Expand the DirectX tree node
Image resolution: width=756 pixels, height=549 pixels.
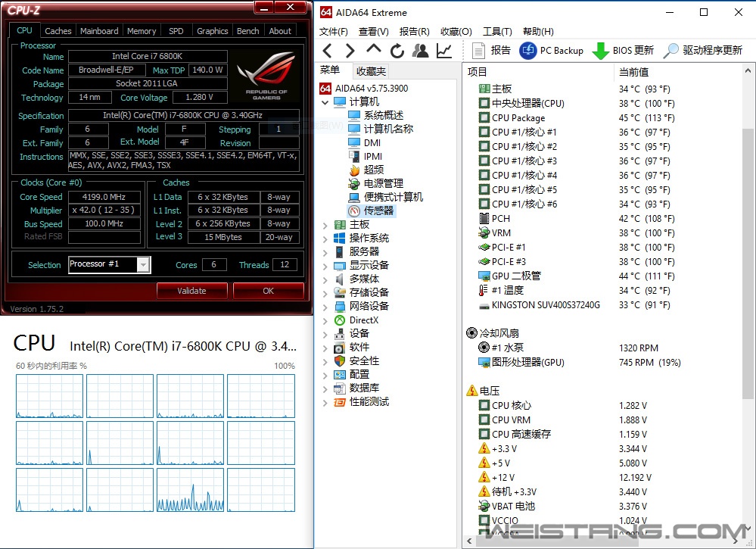[x=325, y=321]
